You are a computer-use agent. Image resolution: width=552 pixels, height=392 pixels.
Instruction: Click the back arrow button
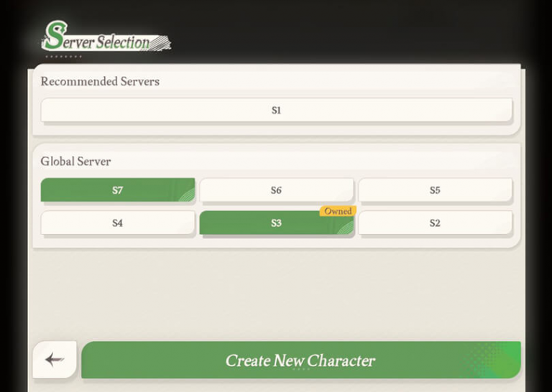[54, 360]
